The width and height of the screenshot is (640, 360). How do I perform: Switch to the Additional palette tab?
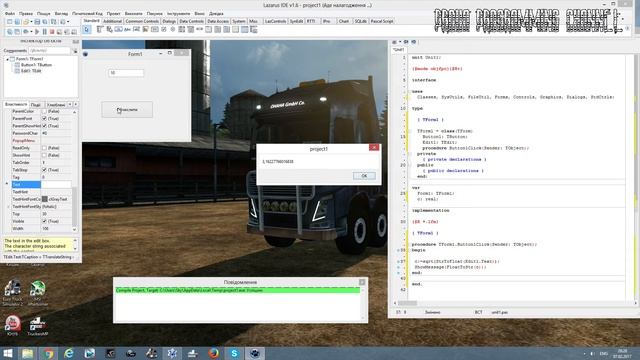coord(112,21)
